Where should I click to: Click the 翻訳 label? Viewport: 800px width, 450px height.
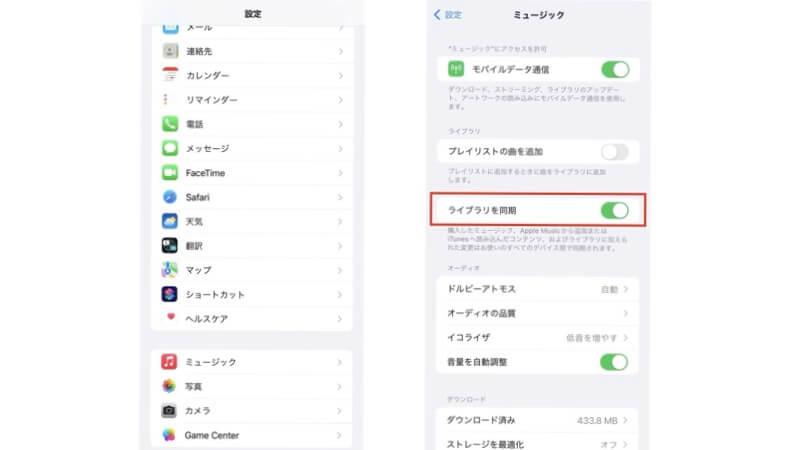tap(194, 246)
